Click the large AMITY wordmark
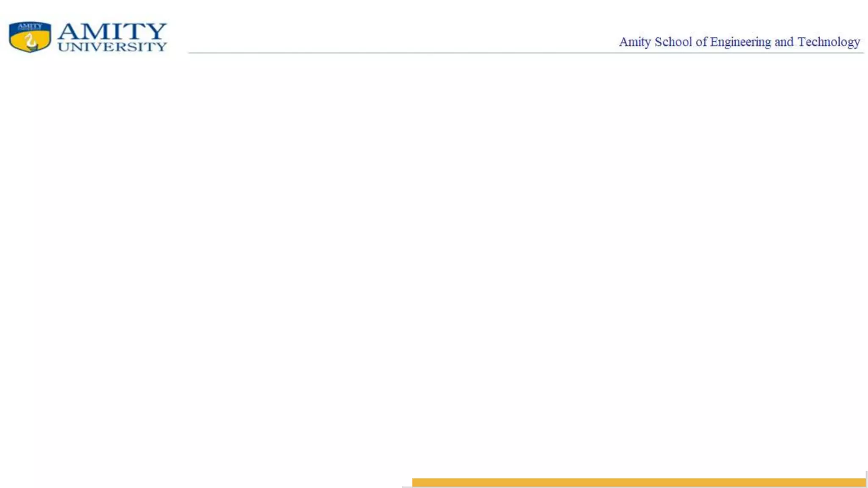This screenshot has height=488, width=868. [112, 31]
